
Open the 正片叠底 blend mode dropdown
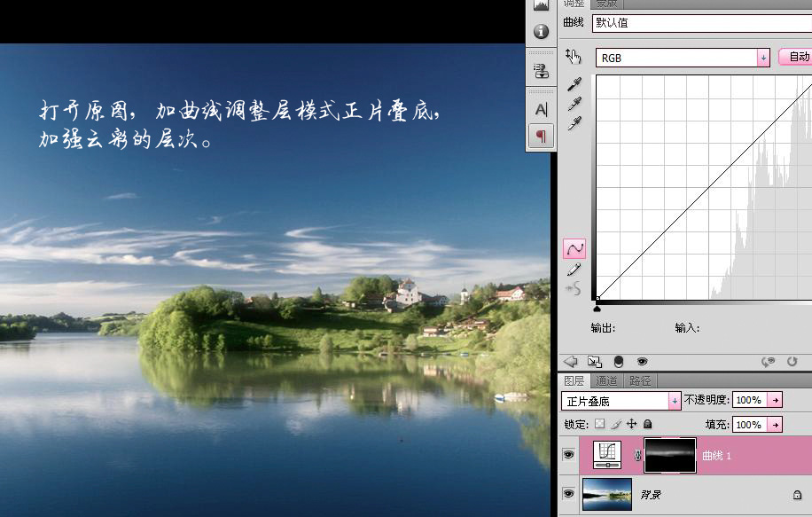(675, 401)
